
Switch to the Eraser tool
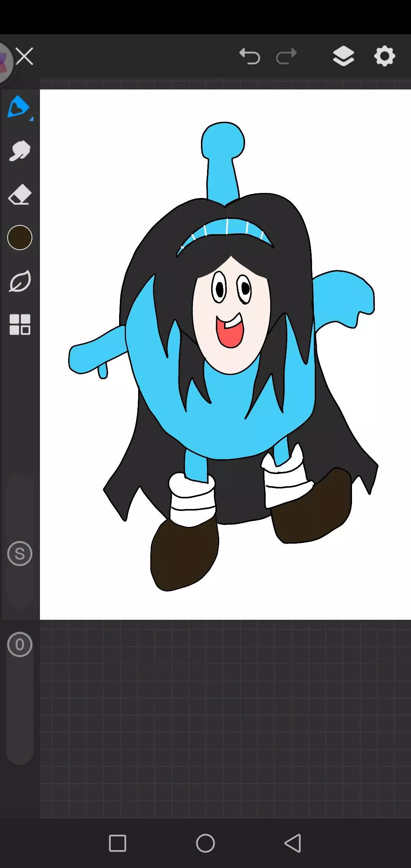[19, 195]
